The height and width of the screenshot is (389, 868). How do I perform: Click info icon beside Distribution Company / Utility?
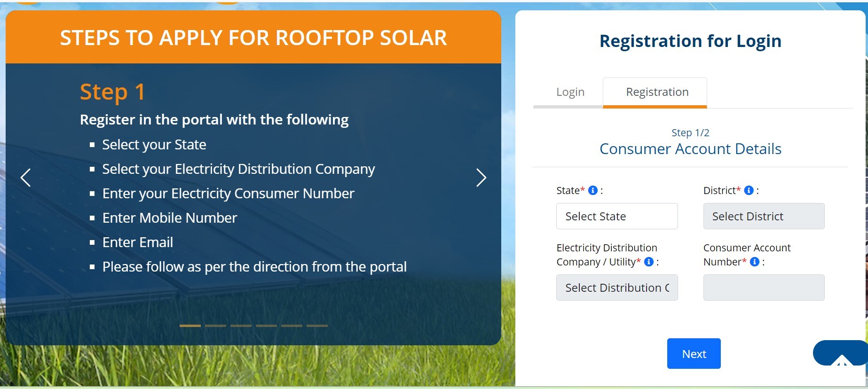click(649, 262)
